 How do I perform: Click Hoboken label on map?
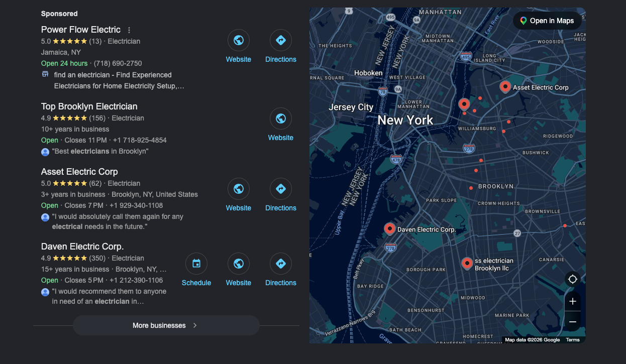pos(368,73)
